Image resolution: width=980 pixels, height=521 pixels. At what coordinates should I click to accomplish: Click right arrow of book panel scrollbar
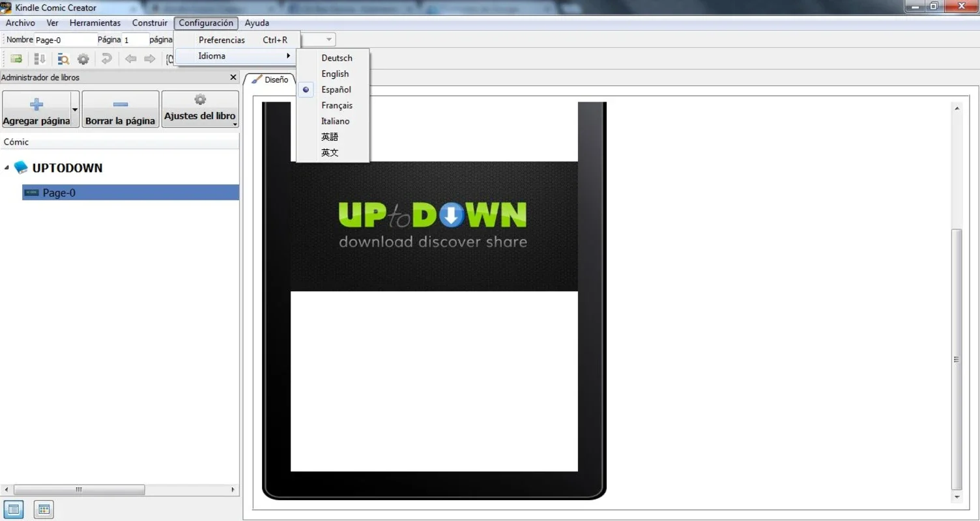point(233,490)
